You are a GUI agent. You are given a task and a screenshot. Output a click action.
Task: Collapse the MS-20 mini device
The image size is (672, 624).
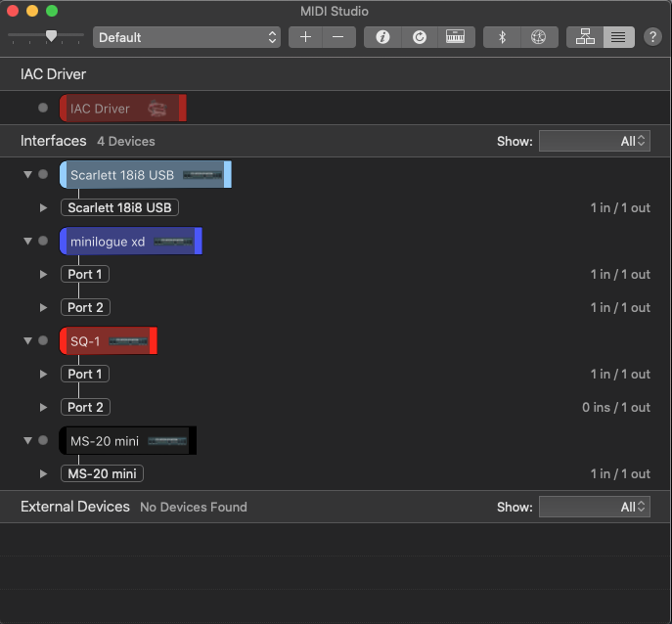tap(27, 440)
